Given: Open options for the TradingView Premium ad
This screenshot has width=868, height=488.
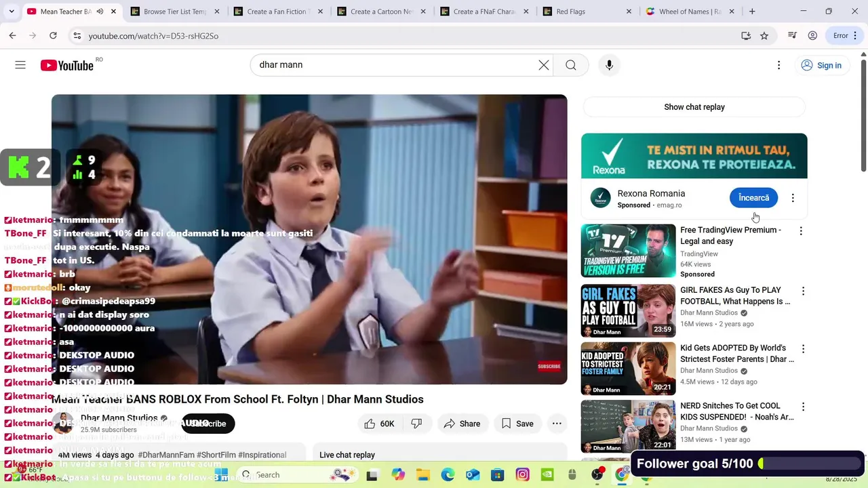Looking at the screenshot, I should [x=801, y=231].
